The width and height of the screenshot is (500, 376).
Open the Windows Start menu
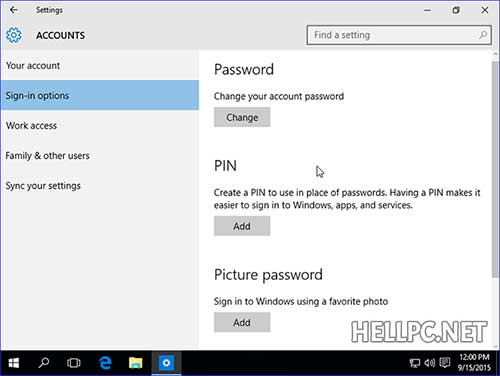click(13, 363)
